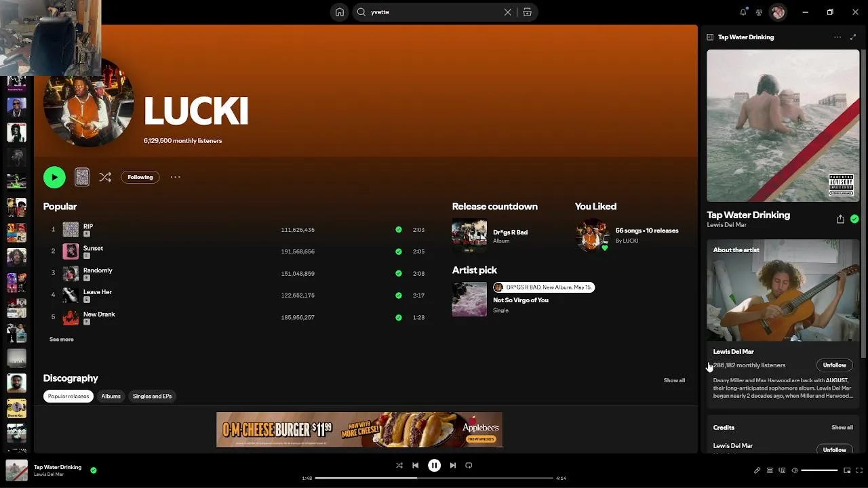Collapse the Now Playing side panel
This screenshot has height=488, width=868.
click(710, 37)
